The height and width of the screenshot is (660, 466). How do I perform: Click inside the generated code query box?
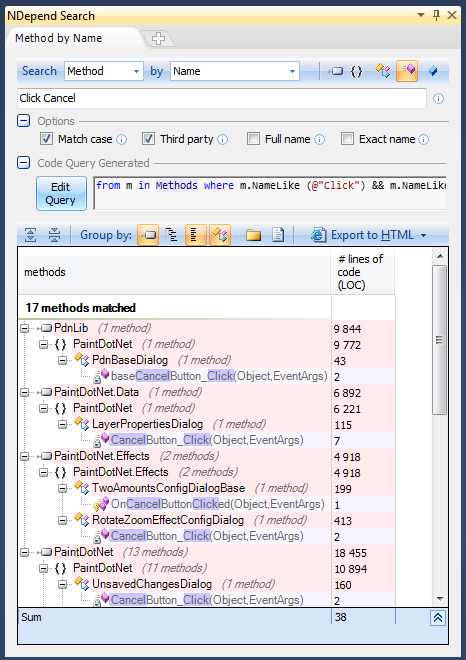[269, 194]
